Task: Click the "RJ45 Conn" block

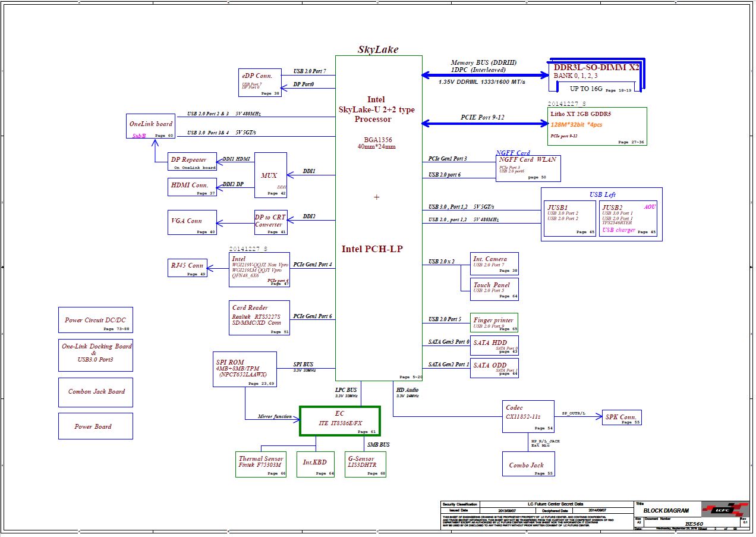Action: (x=187, y=268)
